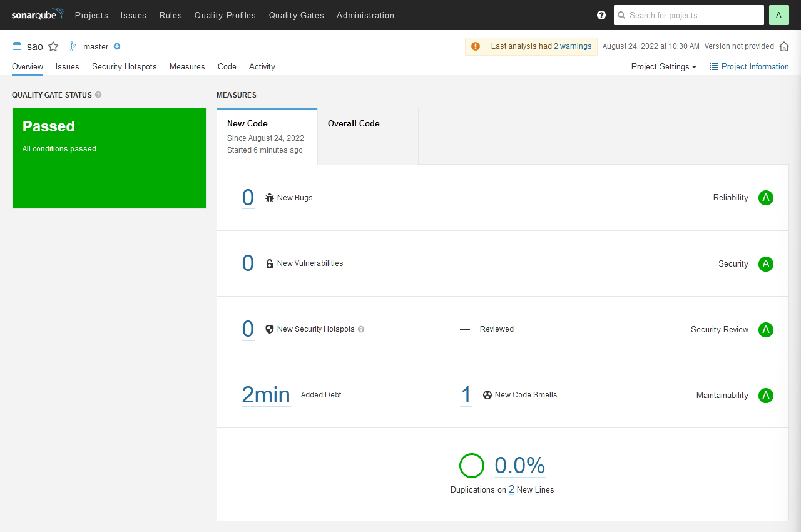The image size is (801, 532).
Task: Click the Maintainability A rating badge
Action: (x=765, y=396)
